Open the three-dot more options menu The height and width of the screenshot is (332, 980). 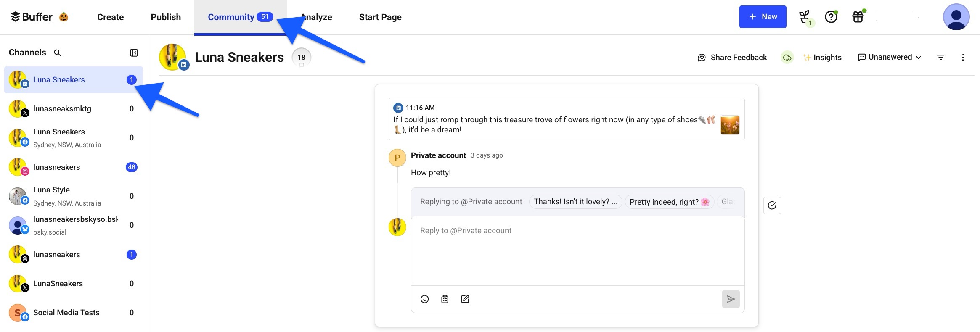pyautogui.click(x=963, y=58)
